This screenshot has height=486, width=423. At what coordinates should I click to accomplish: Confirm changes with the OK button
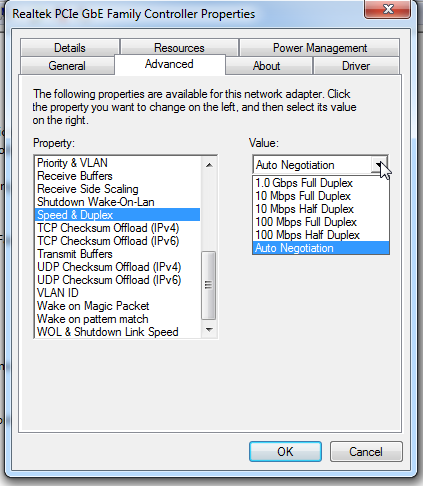tap(285, 452)
